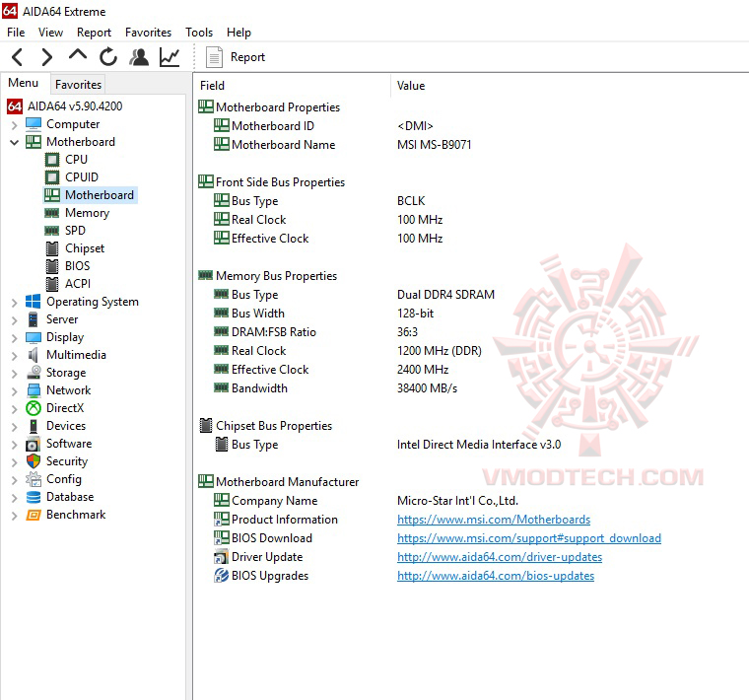The image size is (749, 700).
Task: Open the View menu
Action: click(x=50, y=32)
